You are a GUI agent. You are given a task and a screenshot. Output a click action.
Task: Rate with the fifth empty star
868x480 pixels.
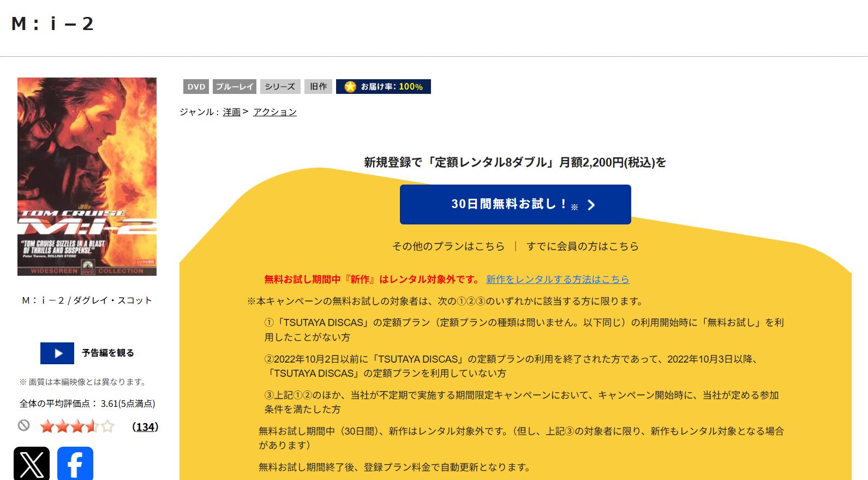[107, 426]
